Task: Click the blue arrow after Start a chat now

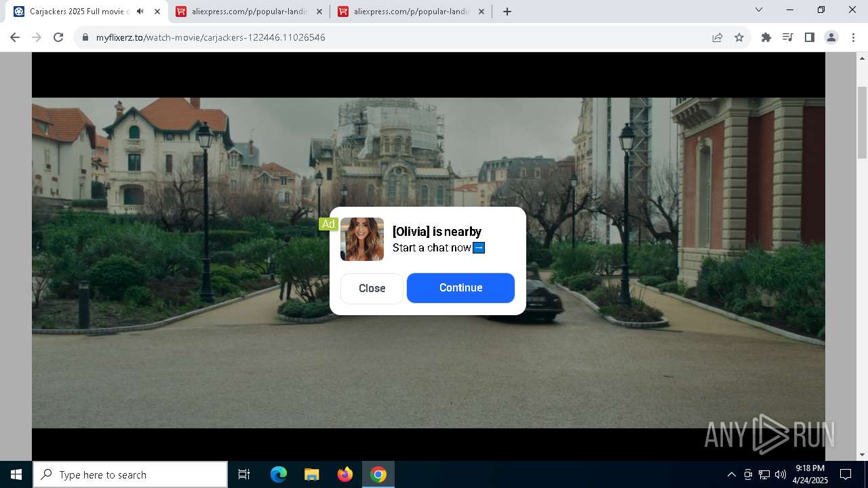Action: [479, 248]
